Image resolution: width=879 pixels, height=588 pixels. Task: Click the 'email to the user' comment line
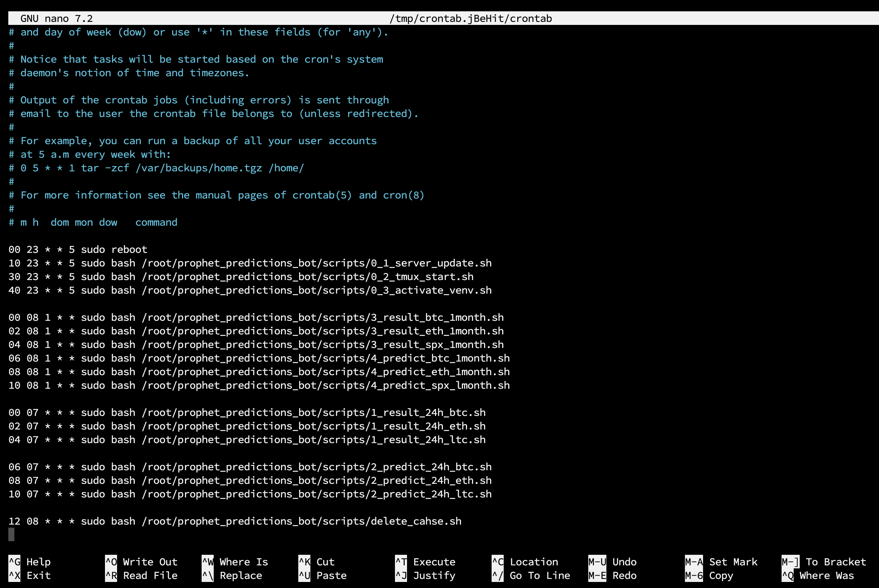[x=214, y=114]
